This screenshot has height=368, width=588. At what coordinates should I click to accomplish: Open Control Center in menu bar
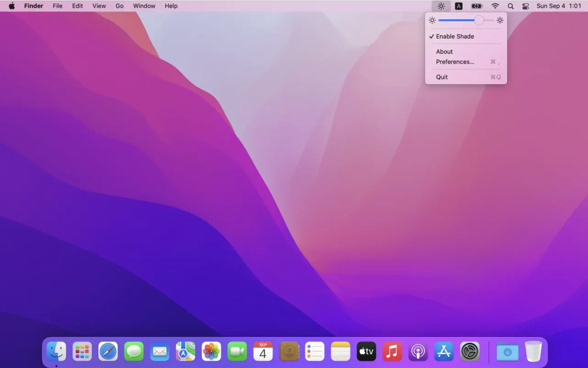pos(526,6)
